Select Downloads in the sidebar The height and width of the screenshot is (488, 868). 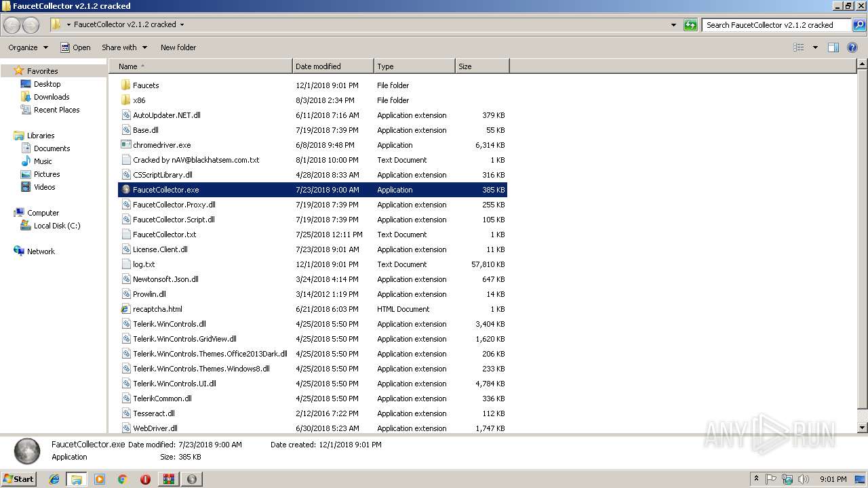[x=52, y=97]
